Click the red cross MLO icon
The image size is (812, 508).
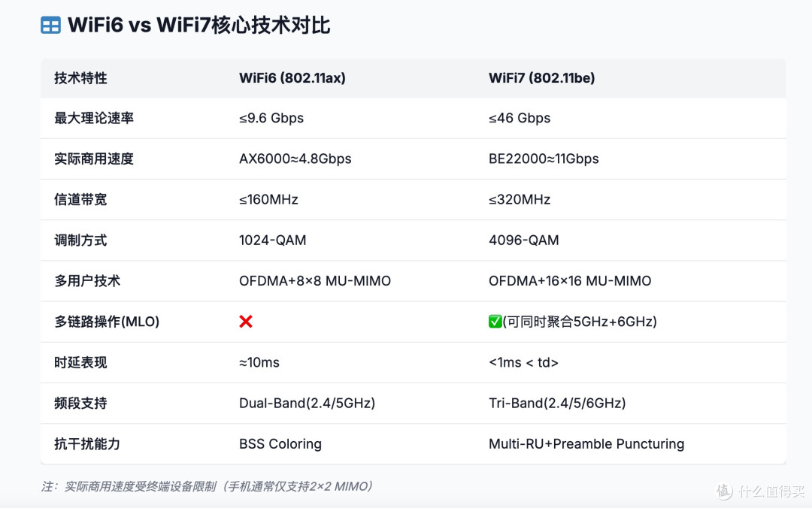(x=246, y=322)
